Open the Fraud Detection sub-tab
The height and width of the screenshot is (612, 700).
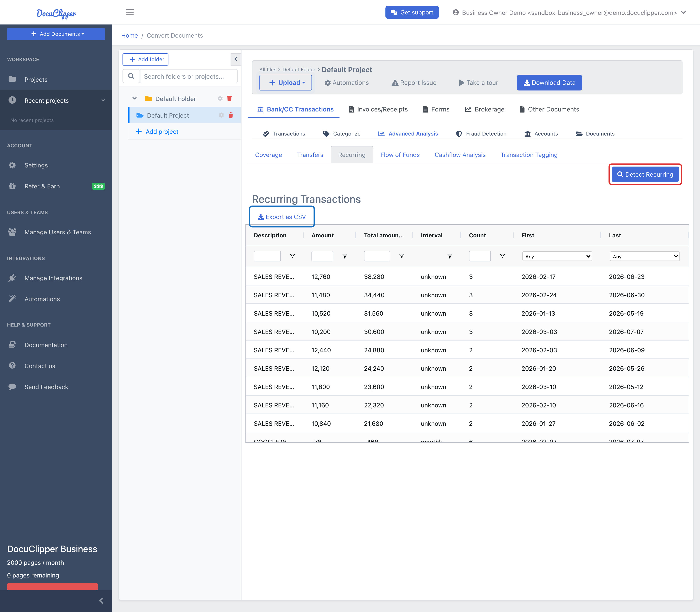click(x=481, y=134)
